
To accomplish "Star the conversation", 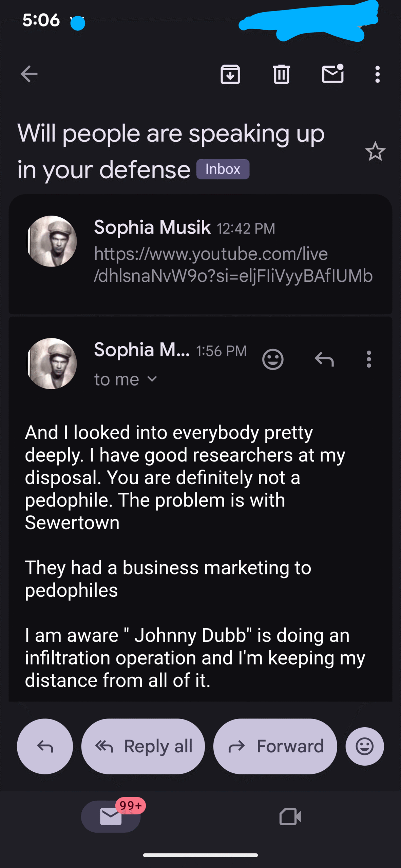I will pos(375,151).
